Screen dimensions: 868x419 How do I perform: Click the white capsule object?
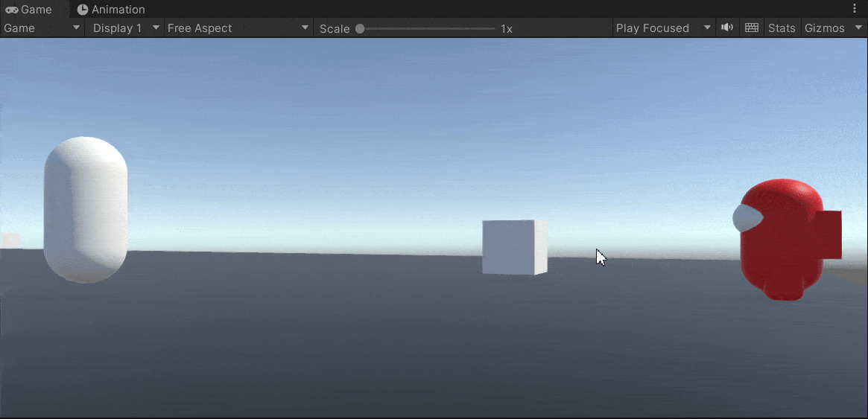86,210
